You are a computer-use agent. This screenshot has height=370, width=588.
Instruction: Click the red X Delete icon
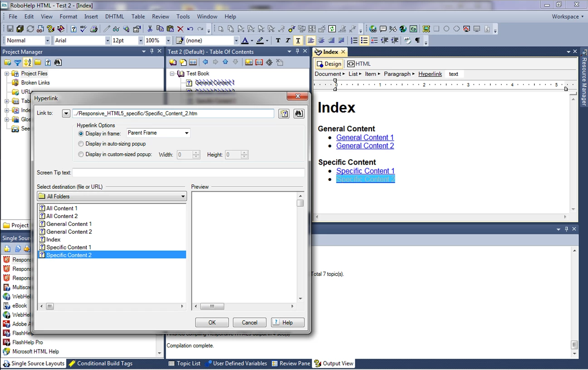[x=180, y=29]
